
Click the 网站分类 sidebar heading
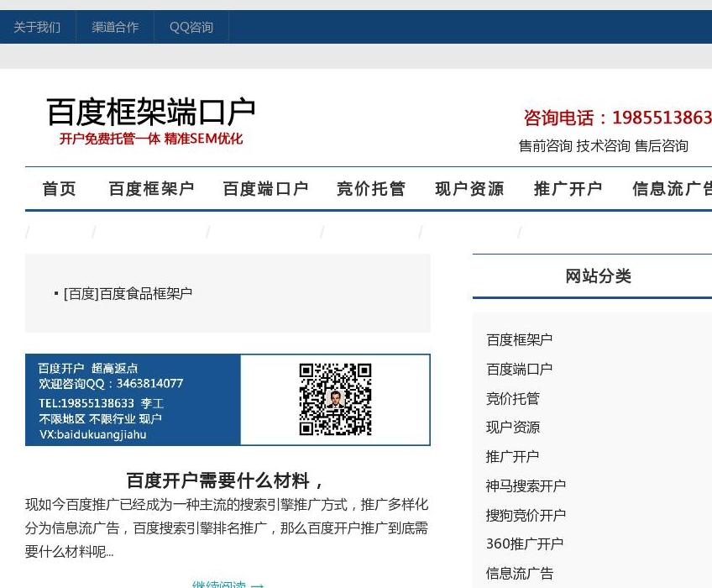598,276
